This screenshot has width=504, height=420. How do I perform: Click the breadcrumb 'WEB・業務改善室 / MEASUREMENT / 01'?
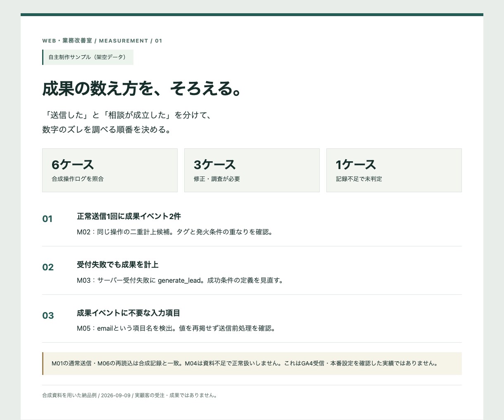tap(102, 41)
